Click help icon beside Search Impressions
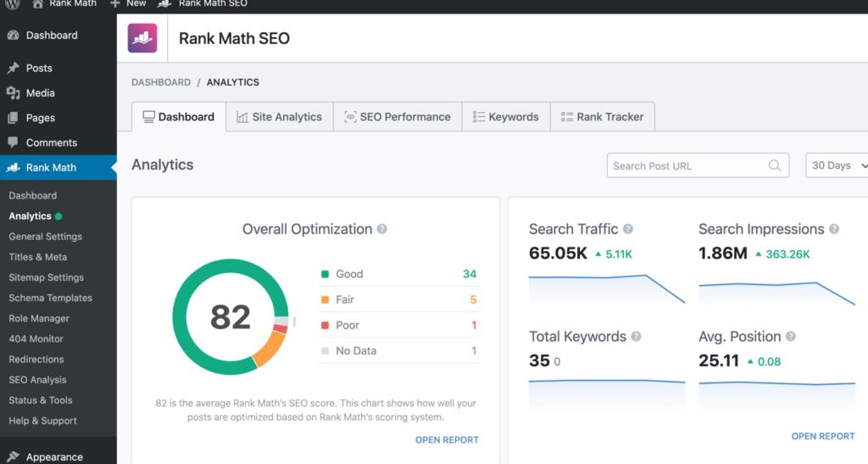 tap(834, 229)
